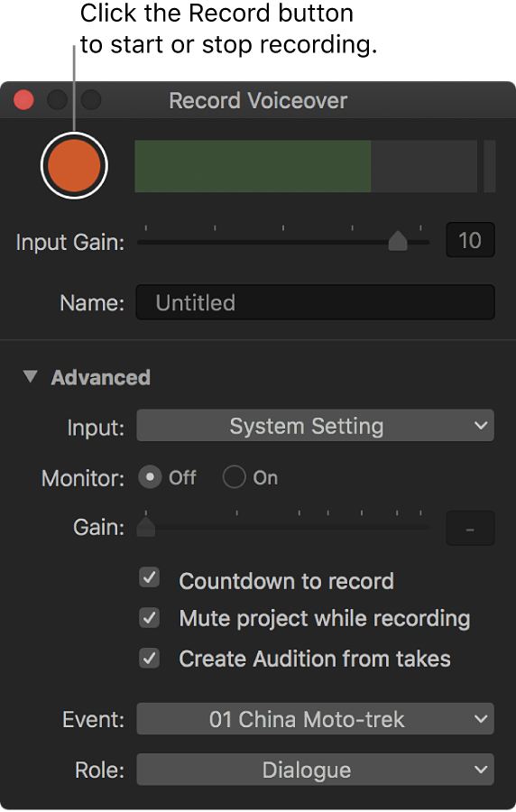The height and width of the screenshot is (812, 516).
Task: Click the audio level meter
Action: pos(315,166)
